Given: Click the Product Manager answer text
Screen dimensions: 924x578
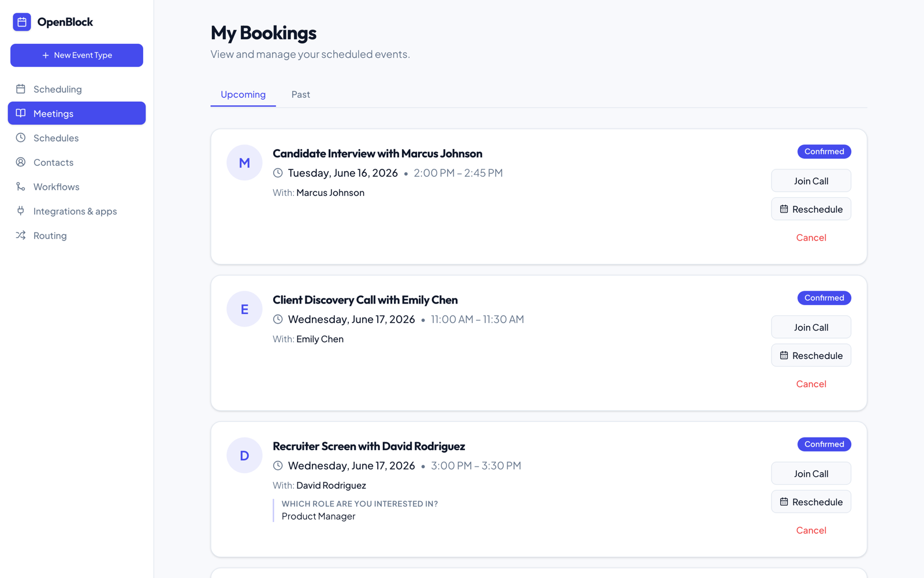Looking at the screenshot, I should click(318, 516).
